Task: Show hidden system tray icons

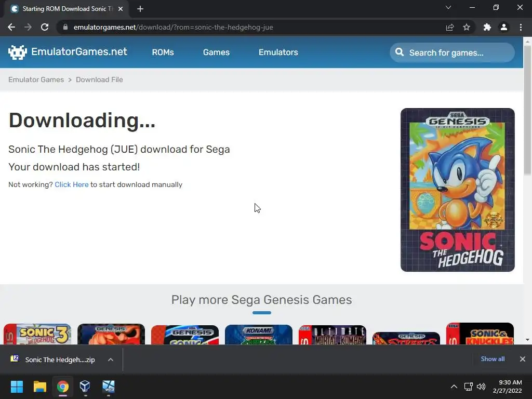Action: coord(454,387)
